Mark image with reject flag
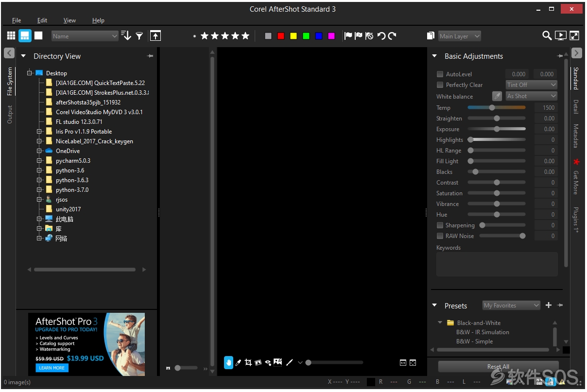The image size is (587, 392). point(359,35)
